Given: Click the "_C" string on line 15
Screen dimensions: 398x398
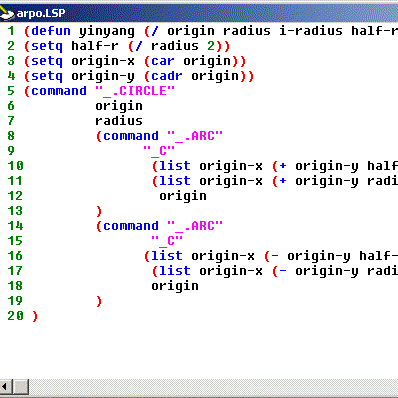Looking at the screenshot, I should tap(167, 241).
